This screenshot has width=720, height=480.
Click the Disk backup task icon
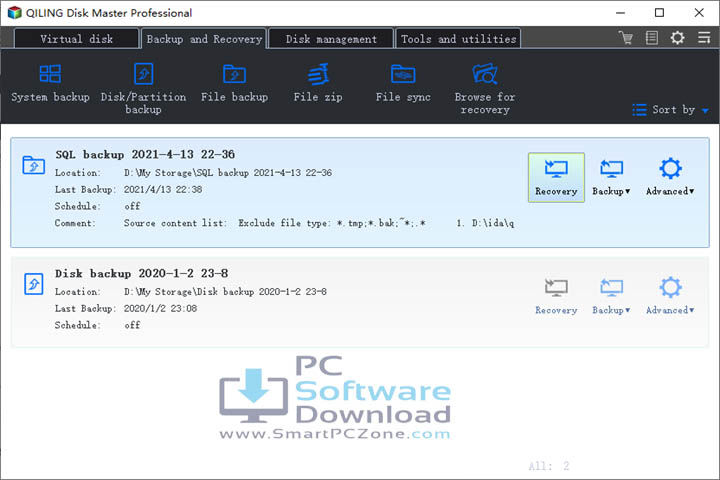point(34,284)
